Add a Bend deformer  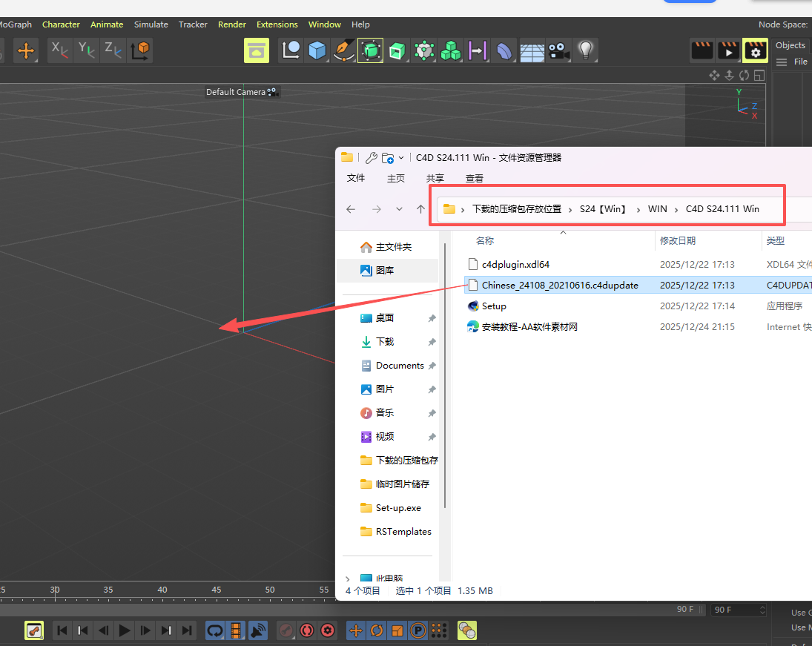click(504, 50)
